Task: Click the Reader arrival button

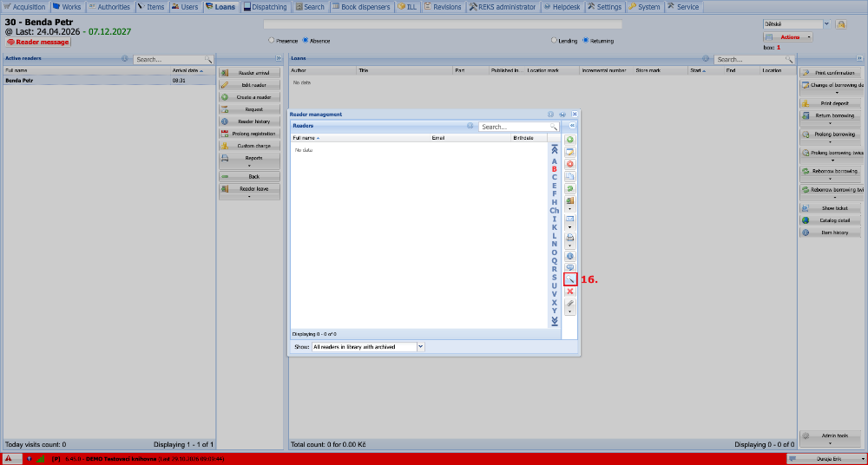Action: (x=249, y=73)
